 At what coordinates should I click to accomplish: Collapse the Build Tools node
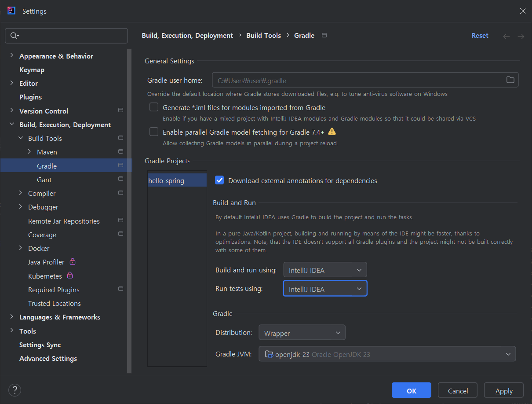coord(21,138)
